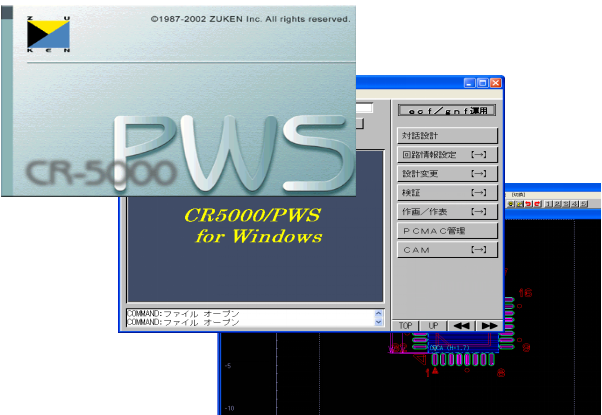Expand the CAM submenu

[447, 250]
